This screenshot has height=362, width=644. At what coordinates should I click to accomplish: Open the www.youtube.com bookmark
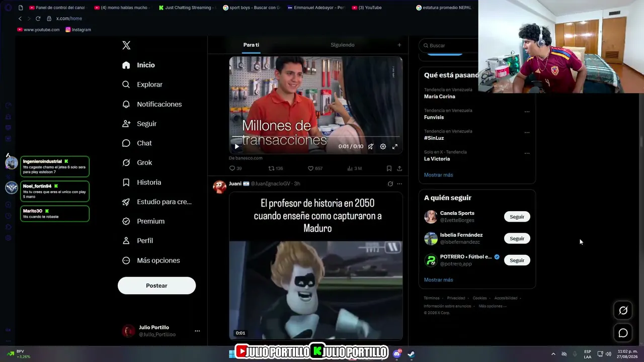point(38,30)
